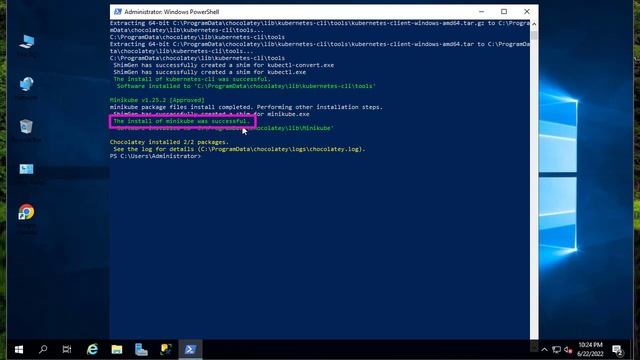Viewport: 640px width, 360px height.
Task: Launch Internet Explorer from the taskbar
Action: click(93, 350)
